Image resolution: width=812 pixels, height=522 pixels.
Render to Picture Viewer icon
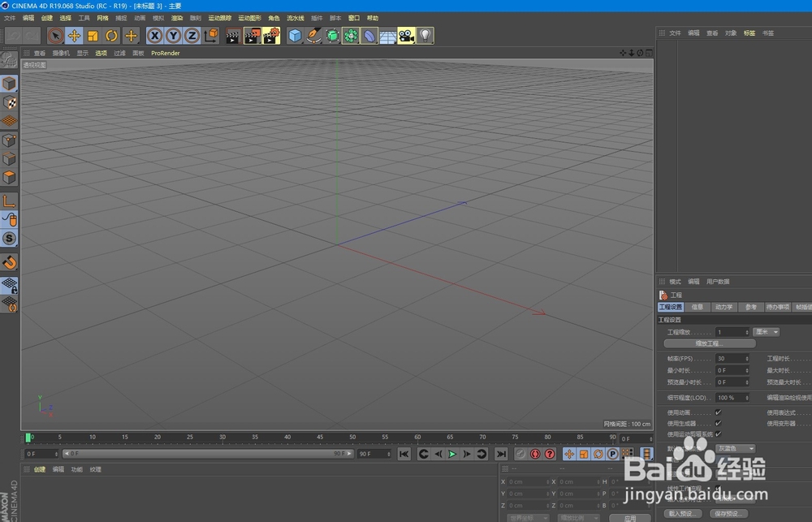[x=253, y=36]
